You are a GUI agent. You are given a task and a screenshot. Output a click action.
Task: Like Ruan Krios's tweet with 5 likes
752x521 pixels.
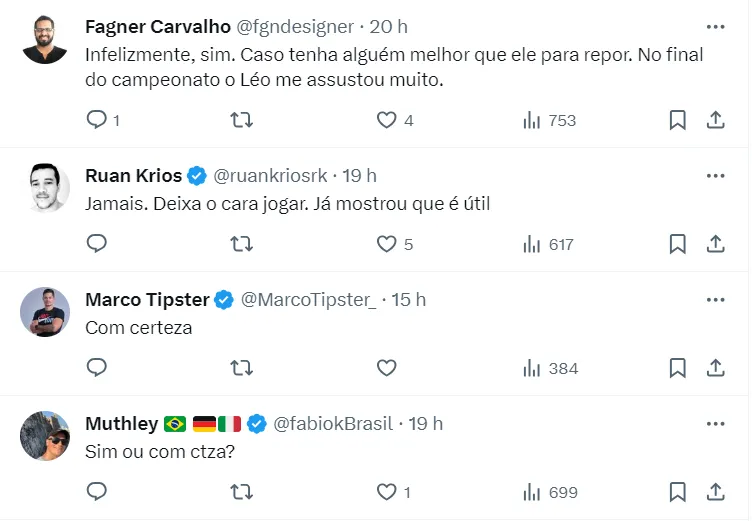click(x=387, y=244)
